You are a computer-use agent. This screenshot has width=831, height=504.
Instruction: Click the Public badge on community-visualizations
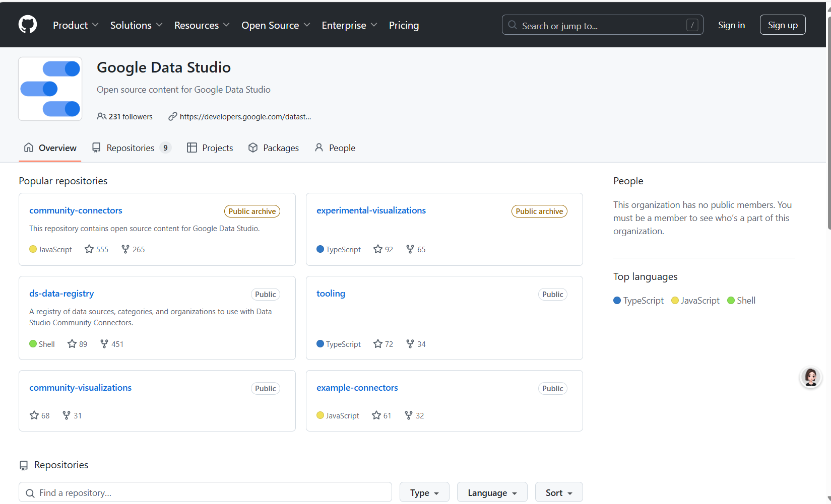click(265, 389)
